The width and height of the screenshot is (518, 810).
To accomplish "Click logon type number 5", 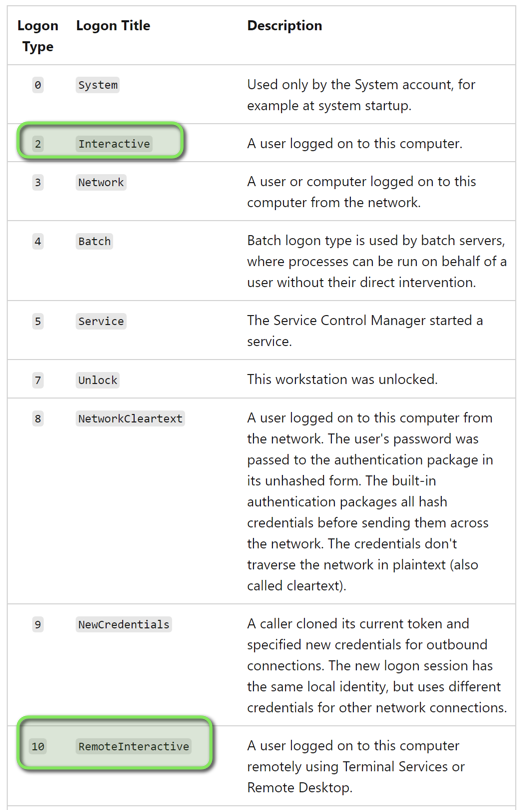I will coord(38,321).
